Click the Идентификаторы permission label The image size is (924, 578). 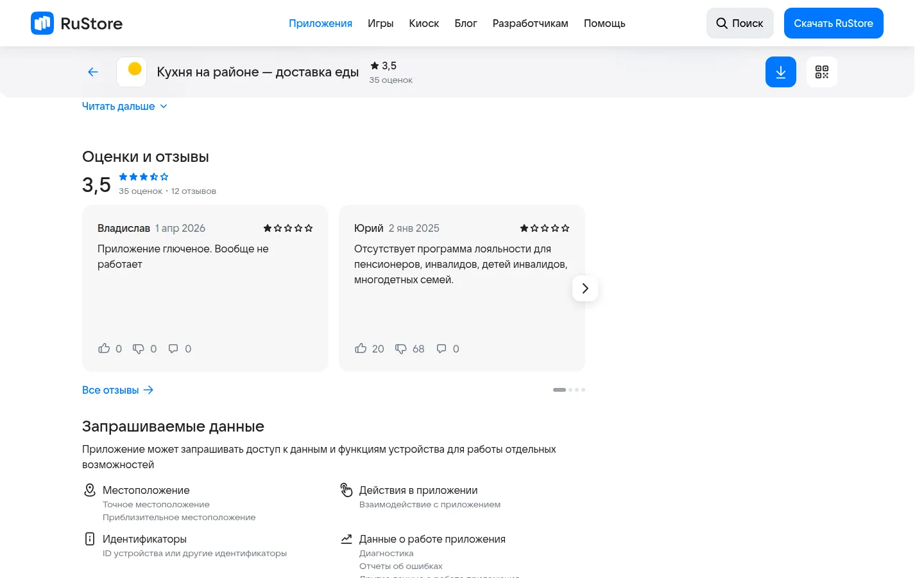144,539
